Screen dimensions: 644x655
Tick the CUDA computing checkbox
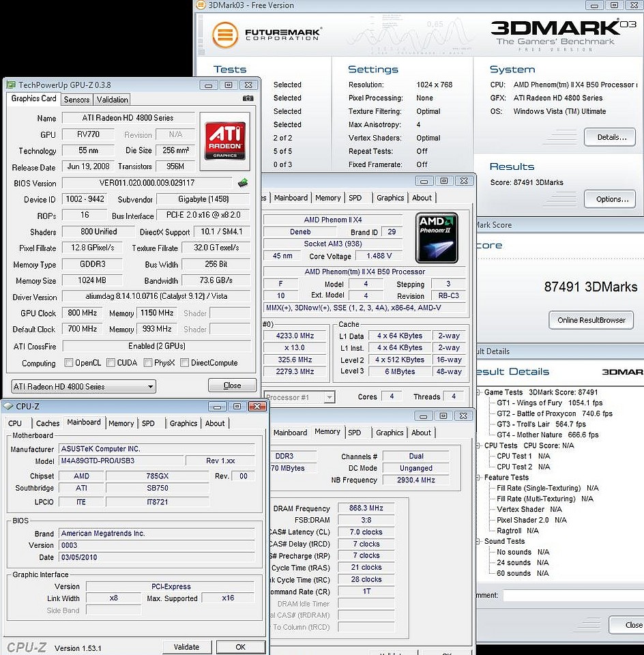click(110, 363)
